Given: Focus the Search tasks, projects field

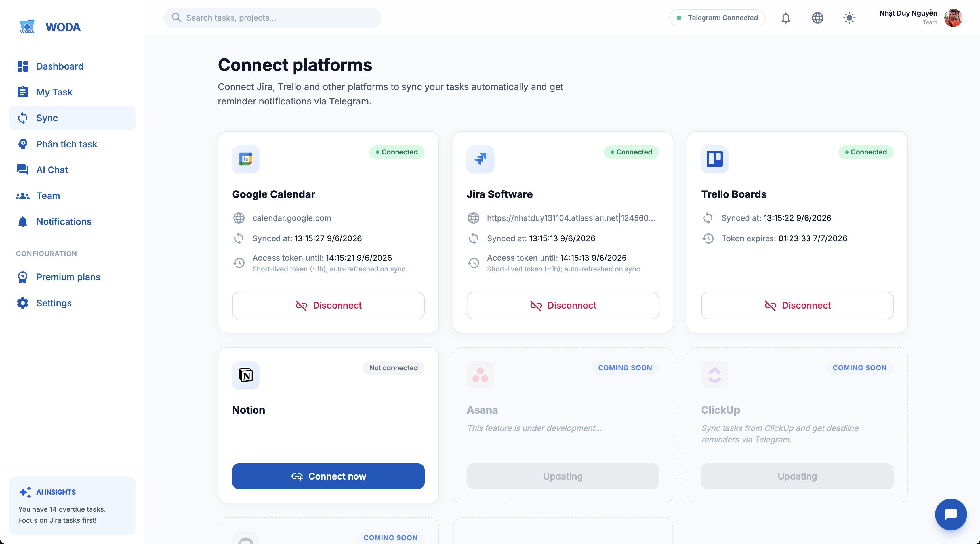Looking at the screenshot, I should coord(272,18).
